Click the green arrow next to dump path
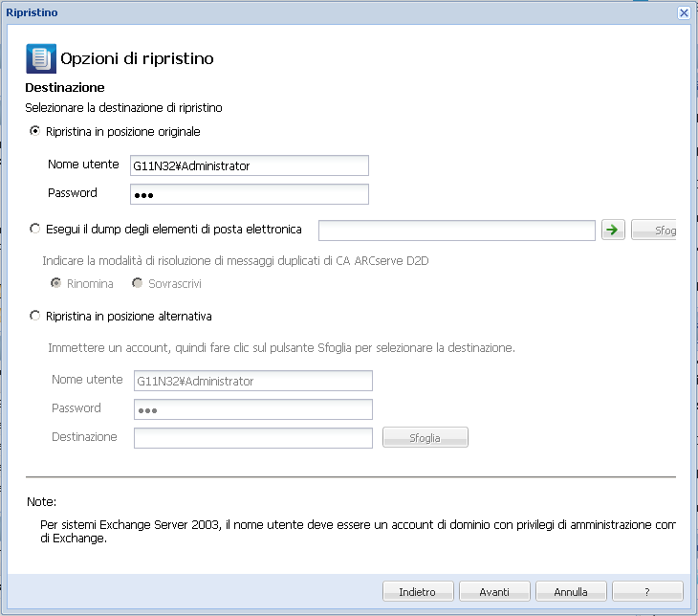698x616 pixels. [612, 230]
